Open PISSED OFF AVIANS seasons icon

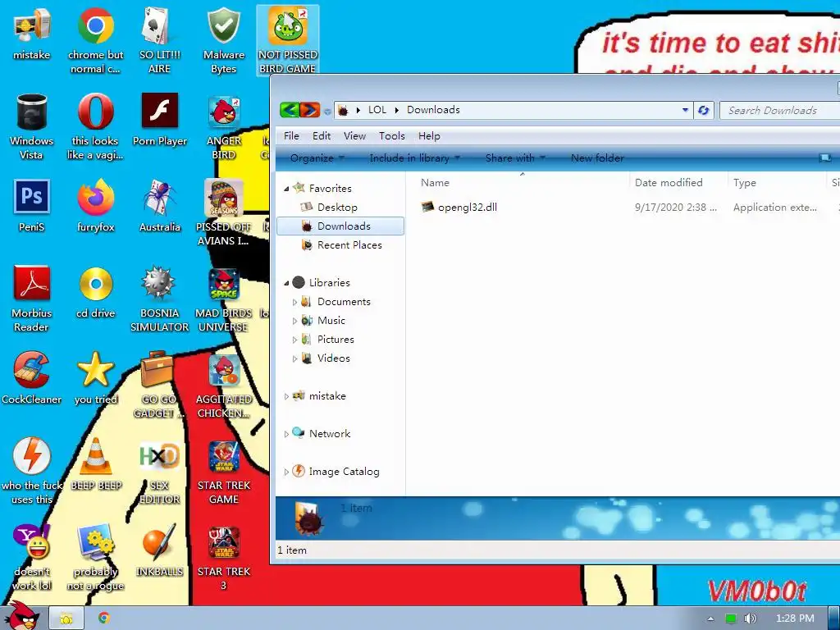tap(223, 212)
